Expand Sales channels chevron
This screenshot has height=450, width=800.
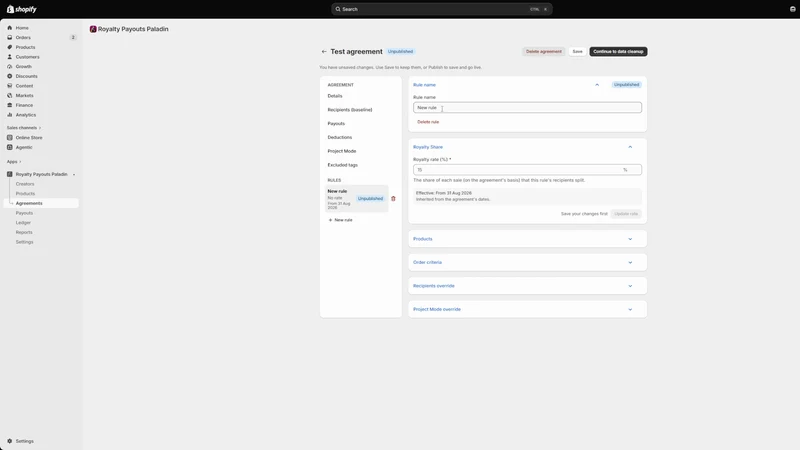pyautogui.click(x=40, y=128)
